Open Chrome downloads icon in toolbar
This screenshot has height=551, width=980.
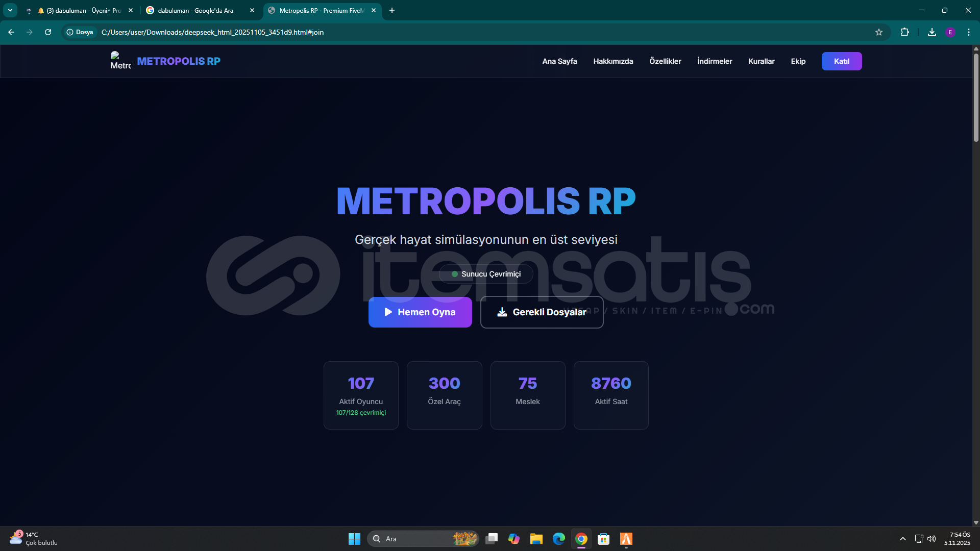click(932, 32)
